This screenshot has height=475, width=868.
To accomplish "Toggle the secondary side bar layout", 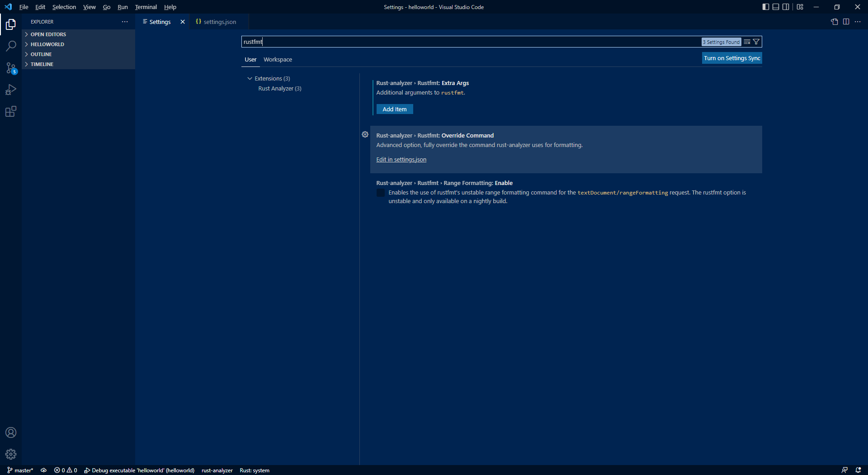I will point(786,7).
